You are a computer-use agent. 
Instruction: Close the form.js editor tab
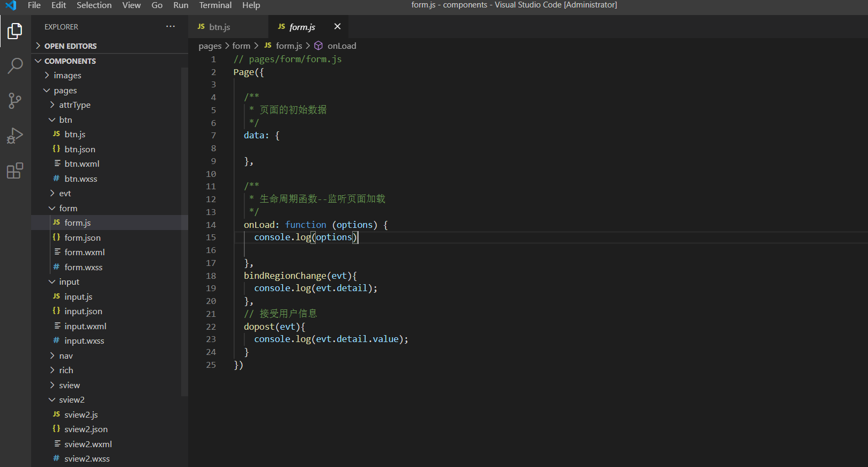pyautogui.click(x=337, y=26)
